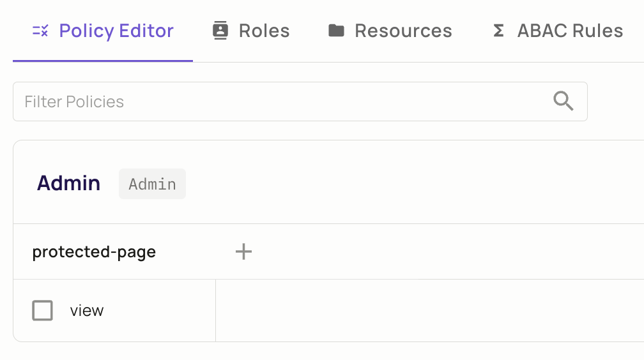This screenshot has height=360, width=644.
Task: Click the blank Admin card header area
Action: click(x=415, y=183)
